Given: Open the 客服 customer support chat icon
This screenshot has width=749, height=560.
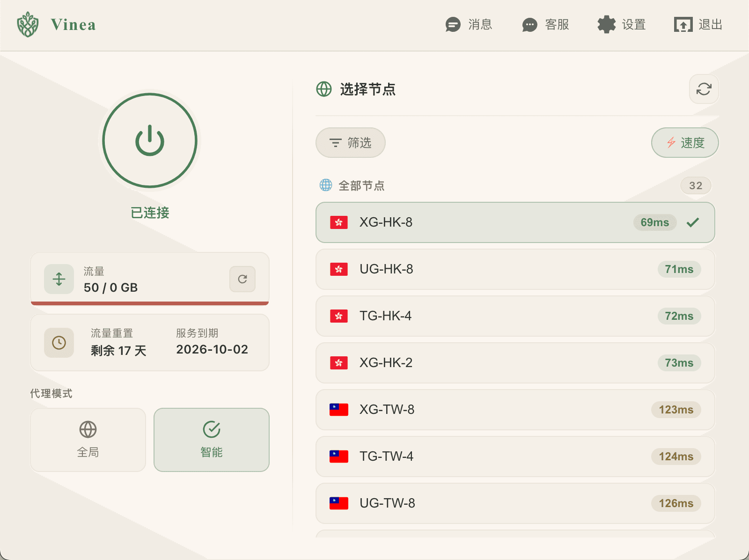Looking at the screenshot, I should tap(529, 25).
